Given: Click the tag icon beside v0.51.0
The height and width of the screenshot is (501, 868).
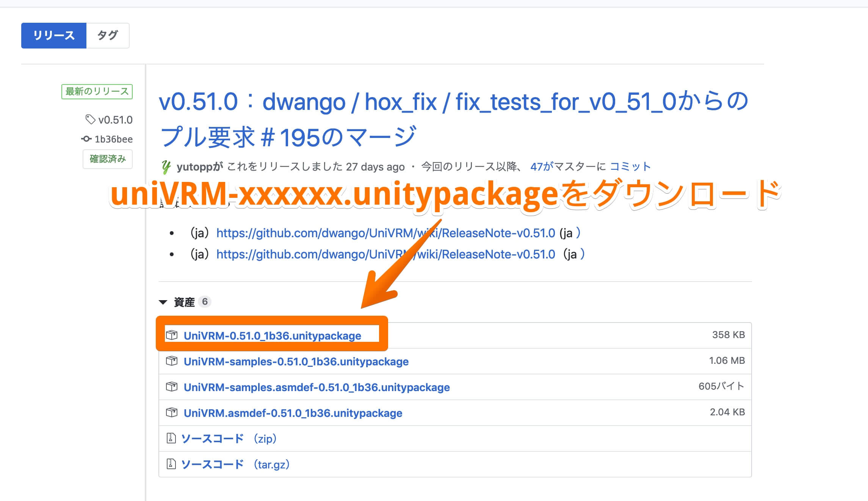Looking at the screenshot, I should [x=90, y=120].
